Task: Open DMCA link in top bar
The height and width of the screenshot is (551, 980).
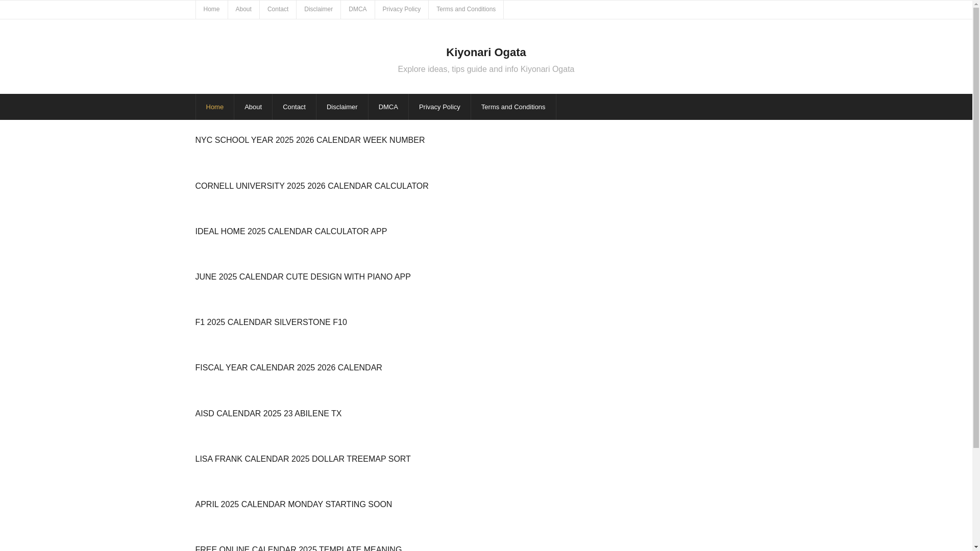Action: (x=357, y=9)
